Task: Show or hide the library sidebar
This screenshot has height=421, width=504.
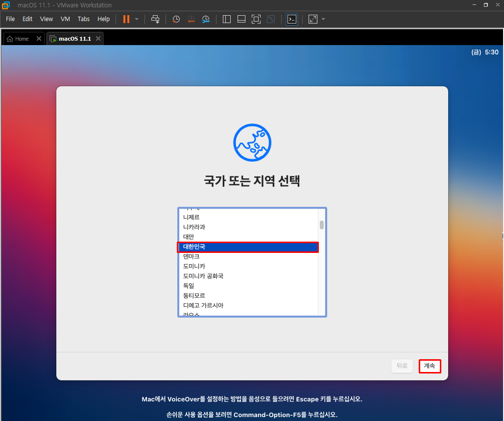Action: [227, 19]
